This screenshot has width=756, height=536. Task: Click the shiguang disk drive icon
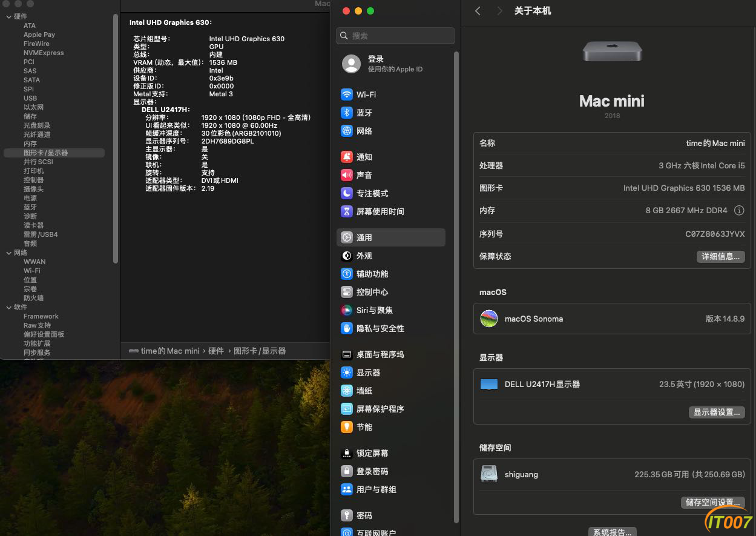489,474
